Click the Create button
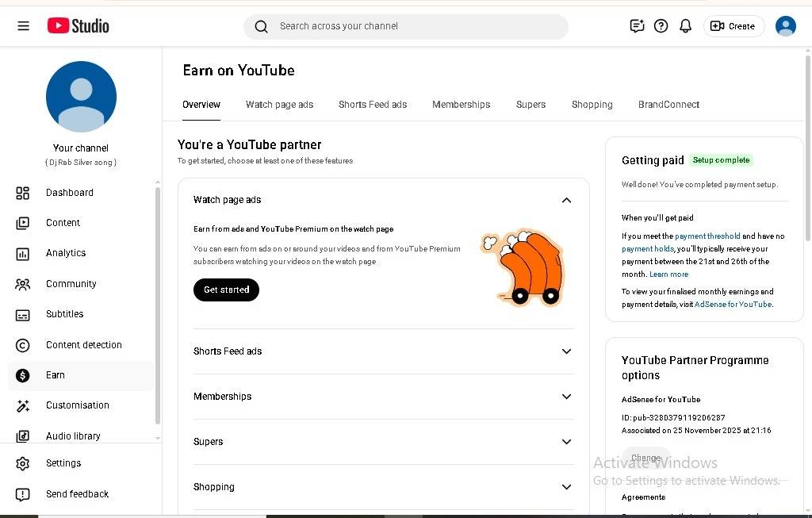Image resolution: width=812 pixels, height=518 pixels. [x=733, y=26]
